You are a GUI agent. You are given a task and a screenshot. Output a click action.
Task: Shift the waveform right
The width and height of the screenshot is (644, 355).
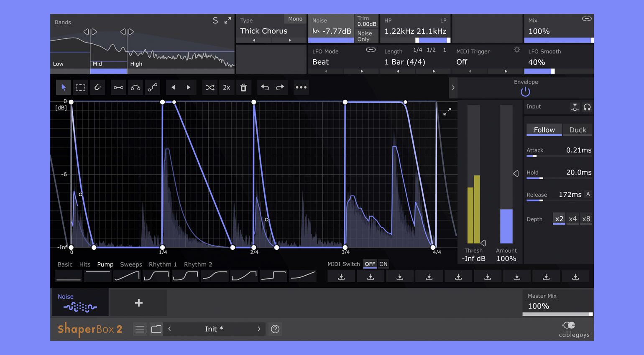pos(189,87)
